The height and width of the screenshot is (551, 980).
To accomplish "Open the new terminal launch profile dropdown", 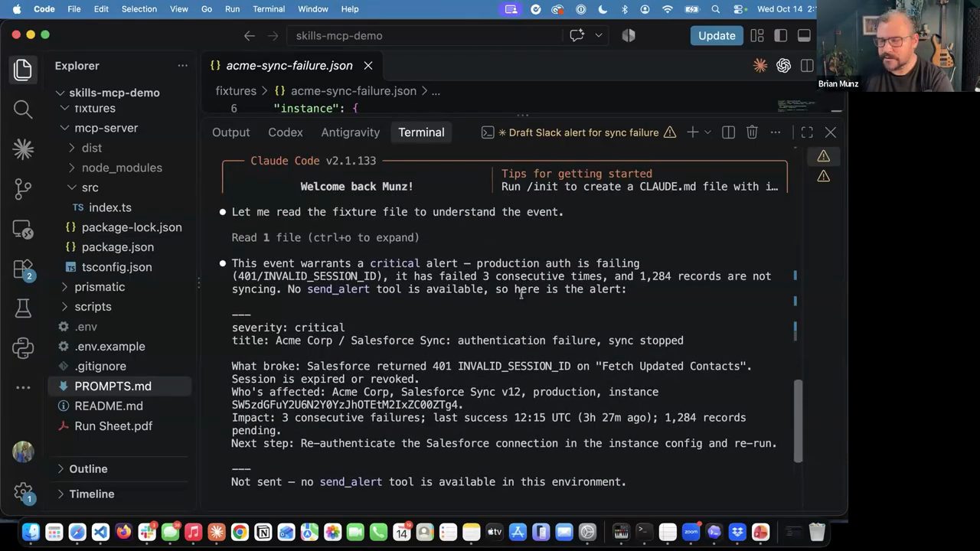I will pyautogui.click(x=707, y=132).
